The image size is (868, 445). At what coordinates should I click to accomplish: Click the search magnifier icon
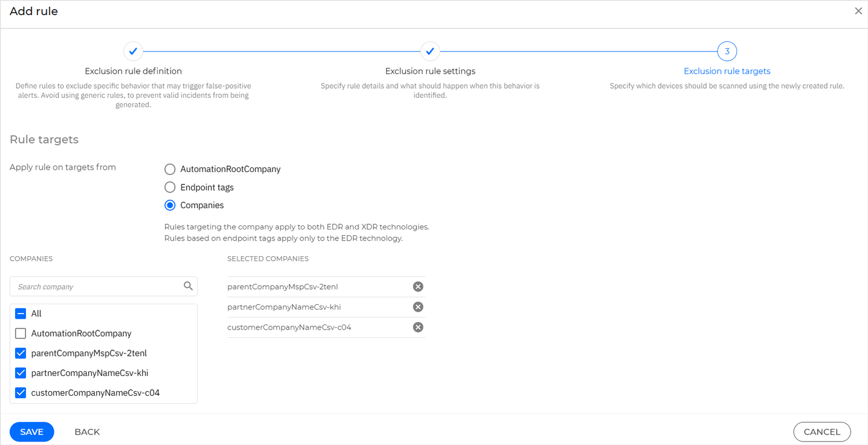click(188, 286)
